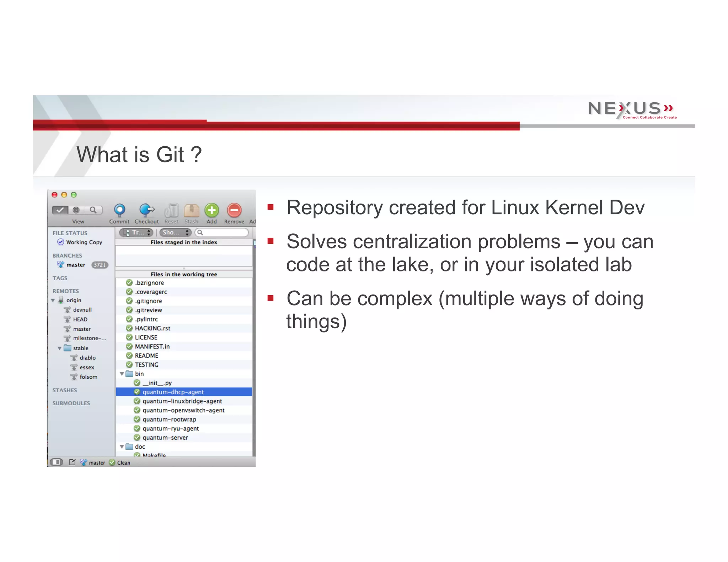The height and width of the screenshot is (562, 728).
Task: Click the Checkout toolbar icon
Action: pyautogui.click(x=146, y=210)
